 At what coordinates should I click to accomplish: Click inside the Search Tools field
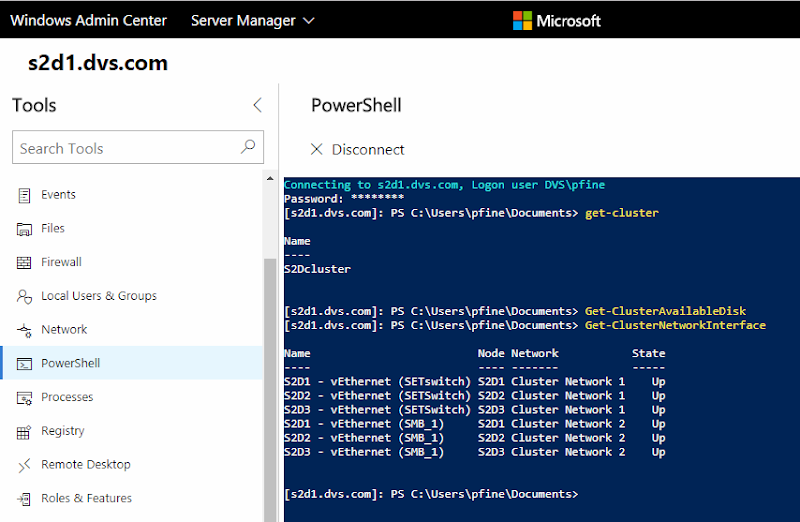pos(138,147)
